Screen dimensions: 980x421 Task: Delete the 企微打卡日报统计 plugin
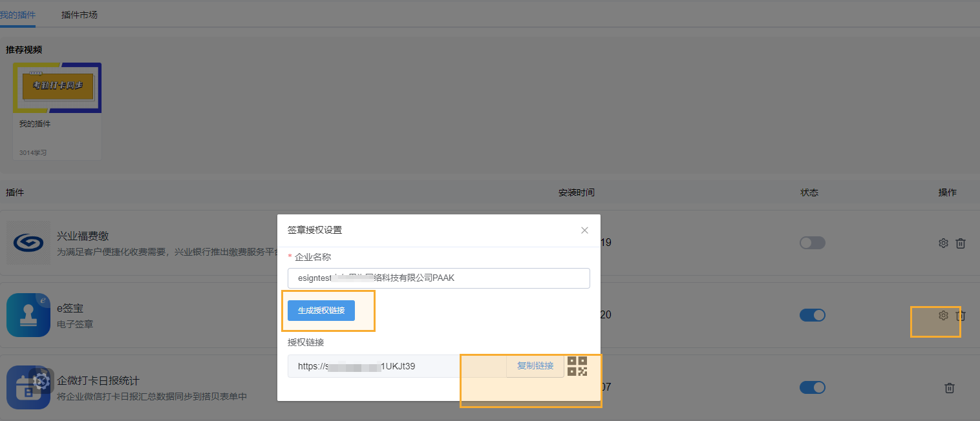pos(949,387)
